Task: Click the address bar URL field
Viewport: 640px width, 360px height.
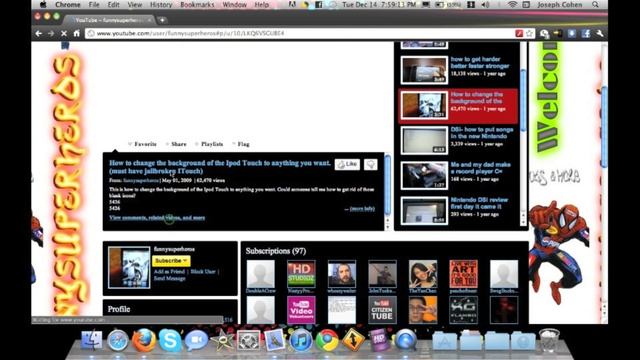Action: point(300,33)
